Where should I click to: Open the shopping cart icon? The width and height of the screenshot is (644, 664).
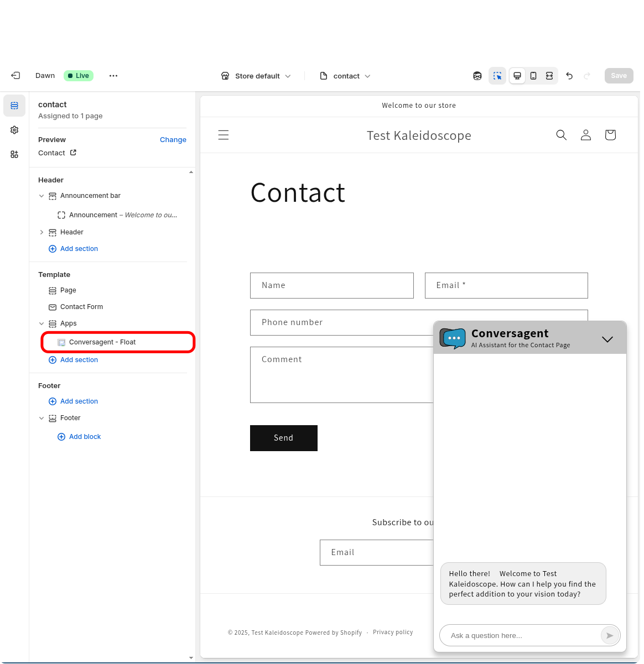(x=610, y=135)
